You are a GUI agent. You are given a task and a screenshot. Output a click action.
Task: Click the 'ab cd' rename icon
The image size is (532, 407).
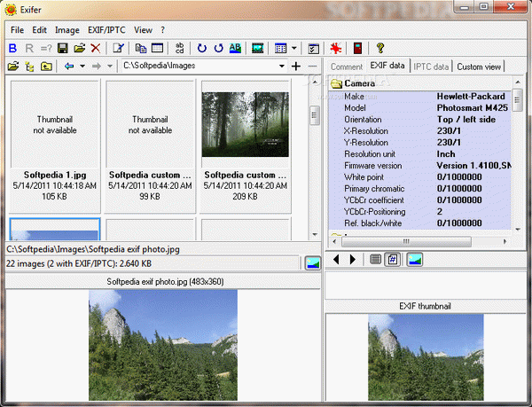[x=180, y=49]
